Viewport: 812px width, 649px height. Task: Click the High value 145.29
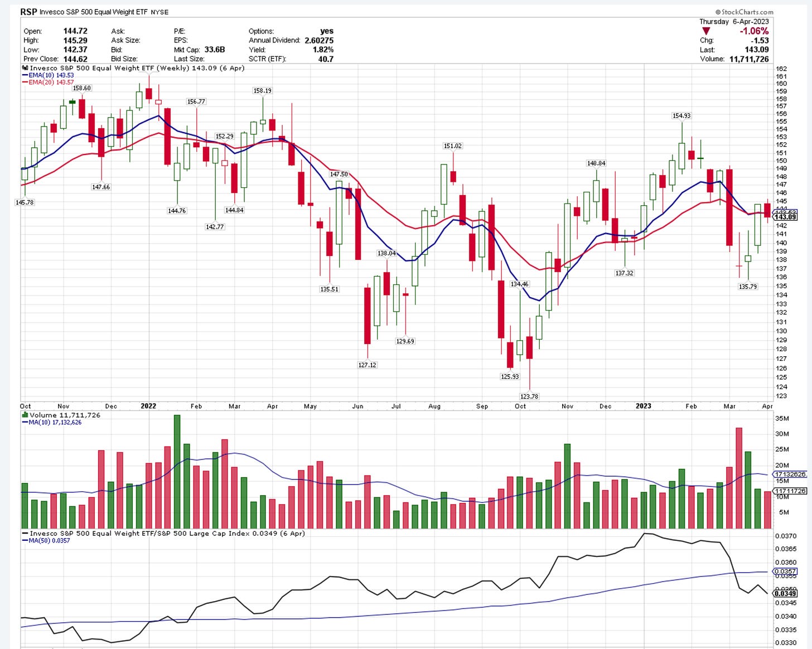75,40
